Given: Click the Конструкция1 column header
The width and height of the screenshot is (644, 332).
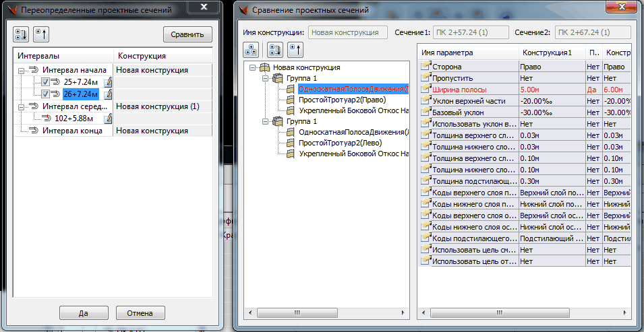Looking at the screenshot, I should pos(550,53).
